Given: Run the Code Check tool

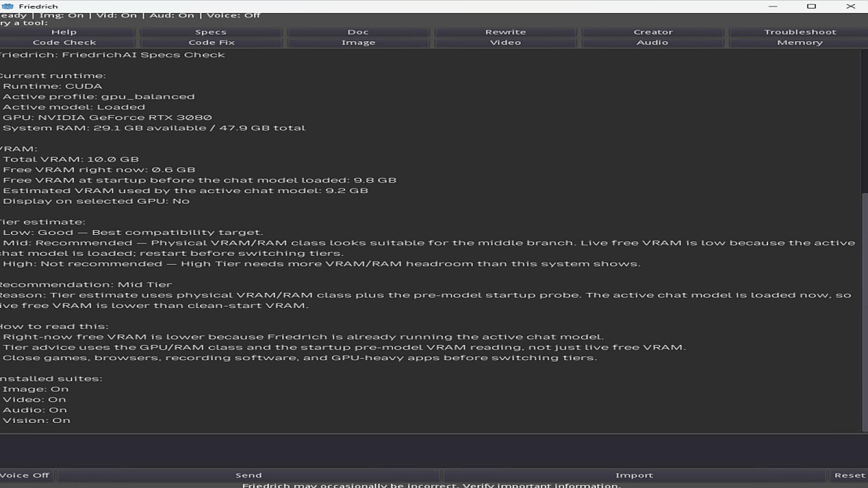Looking at the screenshot, I should [x=64, y=42].
